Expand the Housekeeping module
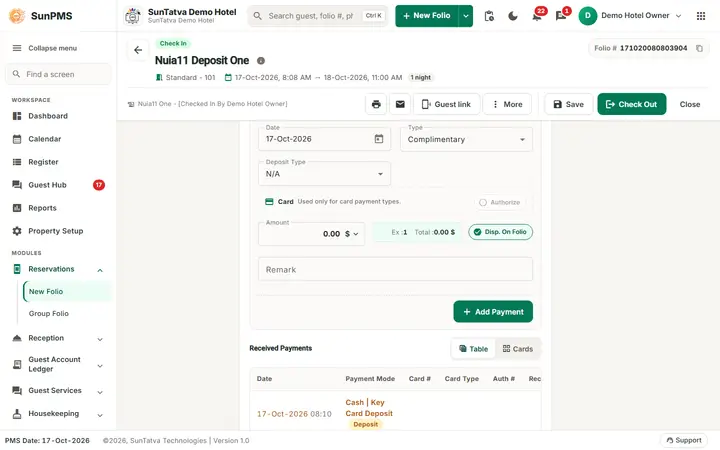Screen dimensions: 720x450 coord(100,415)
